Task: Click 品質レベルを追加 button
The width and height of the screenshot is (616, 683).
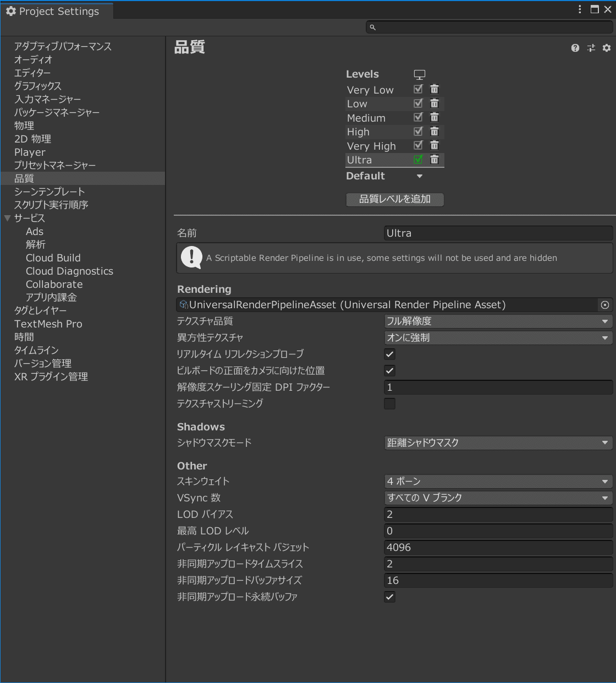Action: coord(395,199)
